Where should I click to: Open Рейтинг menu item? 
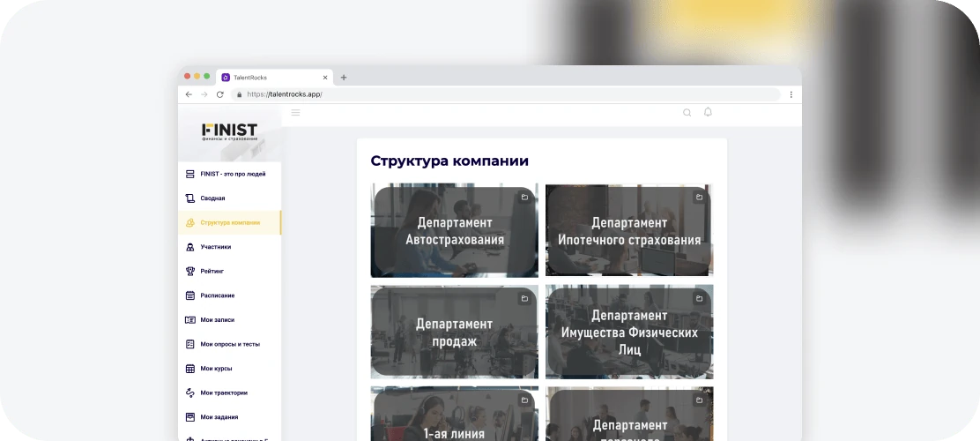click(229, 272)
